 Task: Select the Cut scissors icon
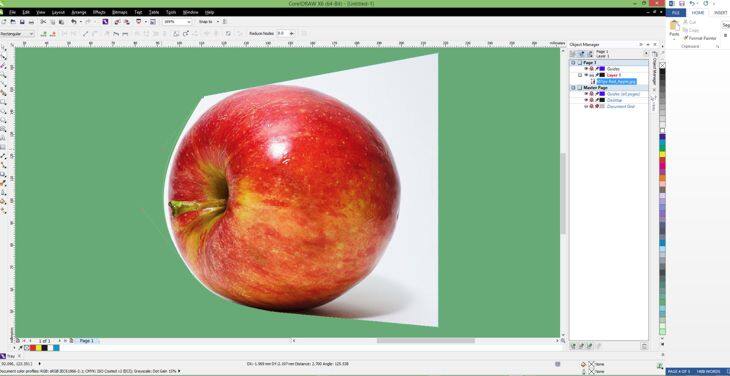pos(43,22)
